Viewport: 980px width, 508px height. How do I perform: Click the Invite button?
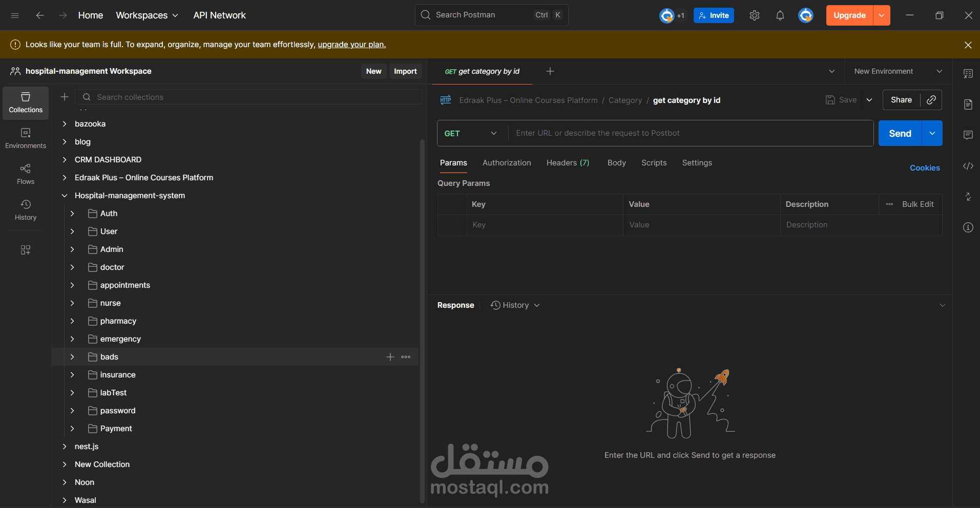tap(714, 15)
